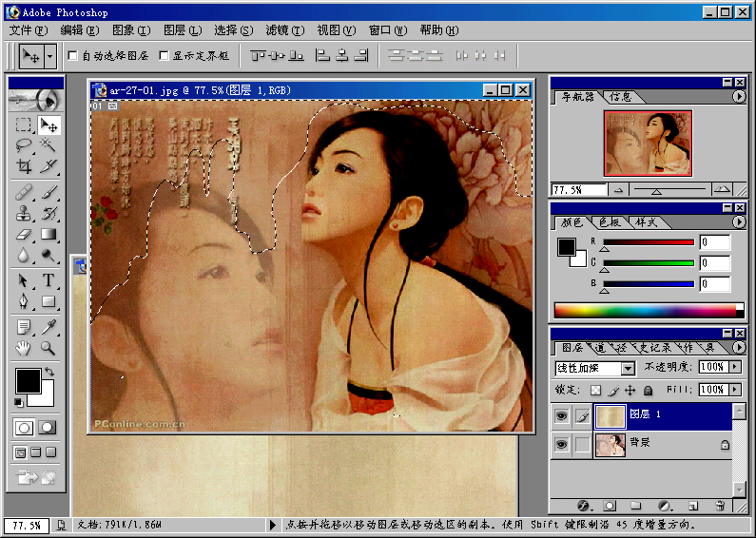756x538 pixels.
Task: Toggle lock transparent pixels checkbox
Action: pos(596,390)
